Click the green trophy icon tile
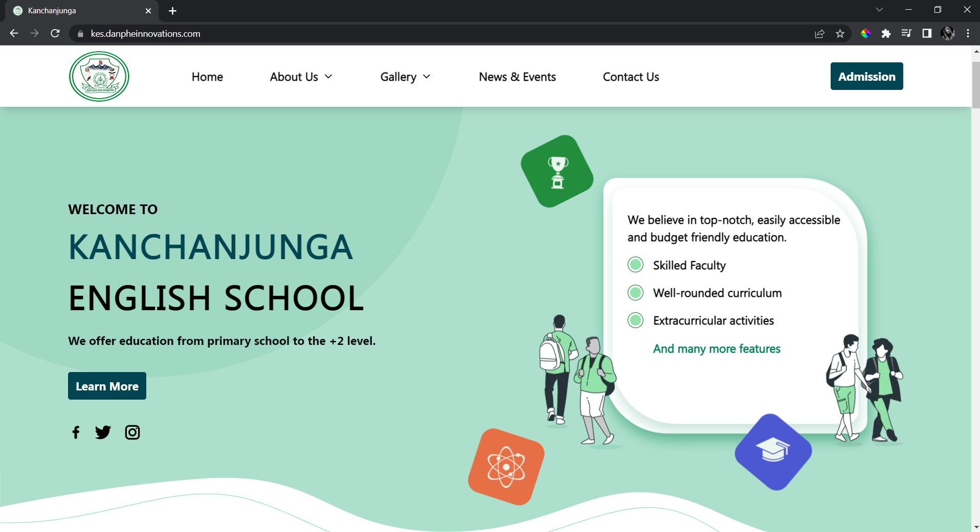Screen dimensions: 980x532 [557, 172]
